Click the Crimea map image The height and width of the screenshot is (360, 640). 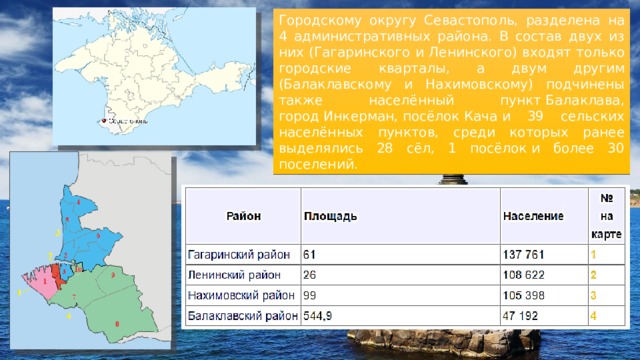(x=154, y=76)
